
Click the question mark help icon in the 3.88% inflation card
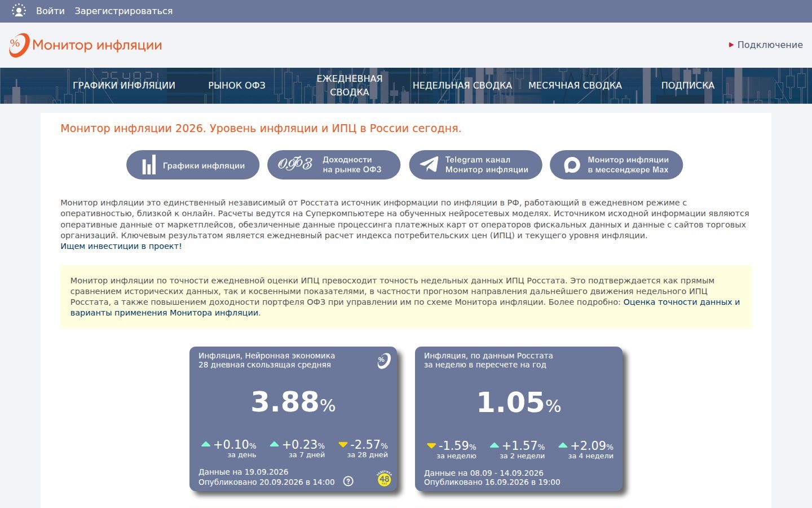pos(348,481)
